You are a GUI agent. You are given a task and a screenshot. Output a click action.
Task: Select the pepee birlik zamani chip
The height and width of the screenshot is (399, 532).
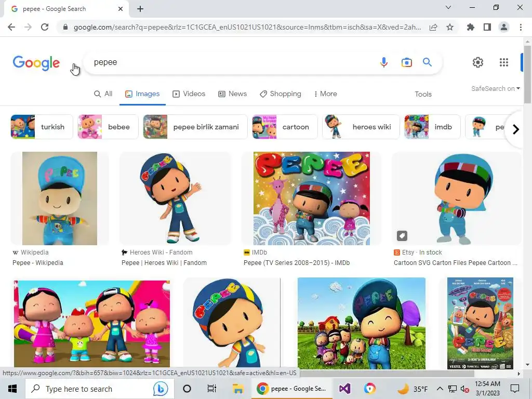tap(195, 127)
